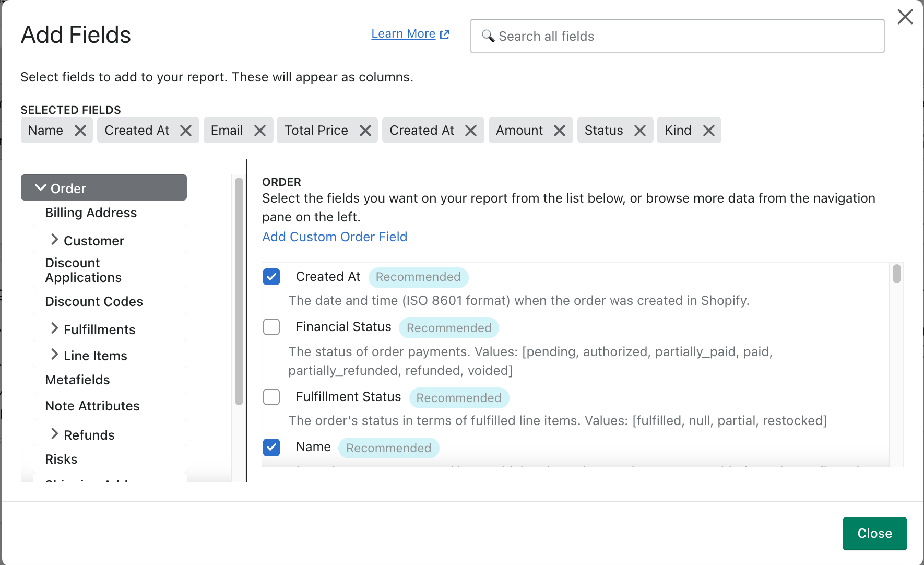Click the search magnifier icon
Screen dimensions: 924x565
pos(488,36)
